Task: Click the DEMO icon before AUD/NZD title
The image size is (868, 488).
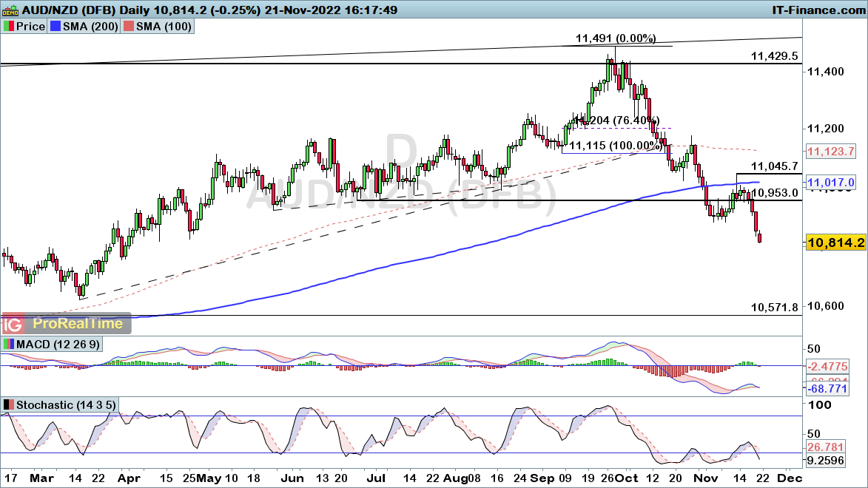Action: click(x=10, y=10)
